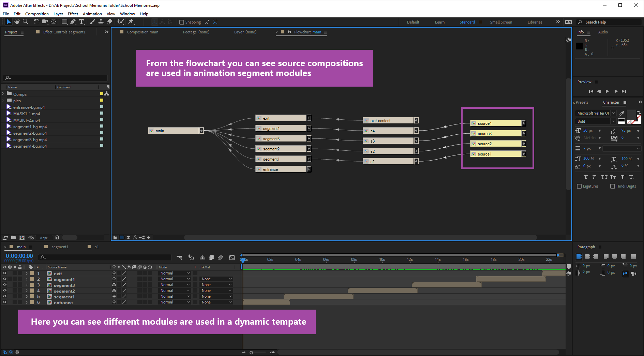Switch to the Learn workspace
The height and width of the screenshot is (356, 644).
pyautogui.click(x=440, y=22)
